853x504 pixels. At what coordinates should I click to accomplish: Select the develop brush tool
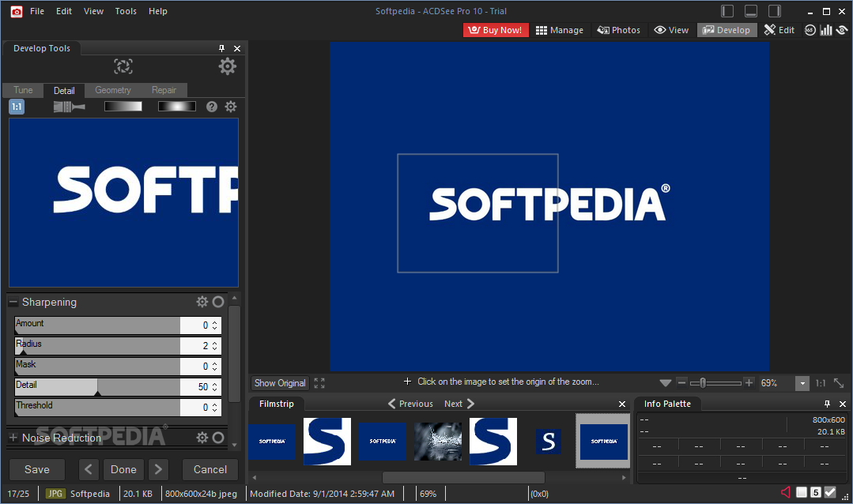pos(69,107)
